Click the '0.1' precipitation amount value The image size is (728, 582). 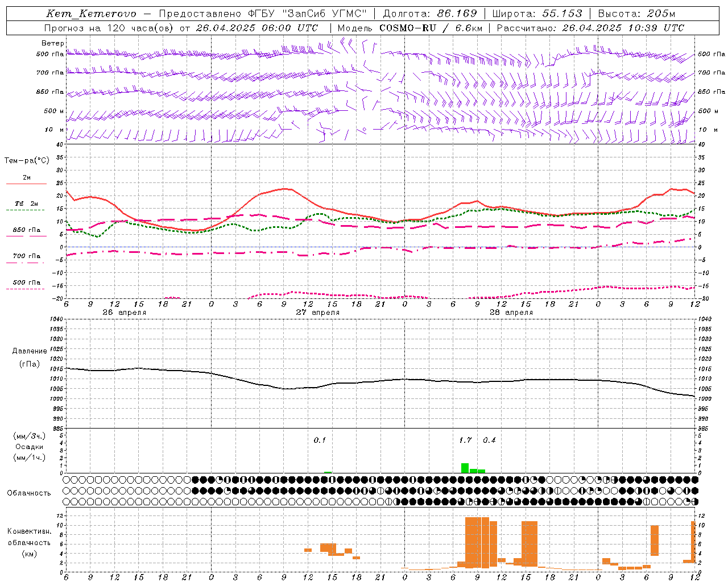pos(320,440)
